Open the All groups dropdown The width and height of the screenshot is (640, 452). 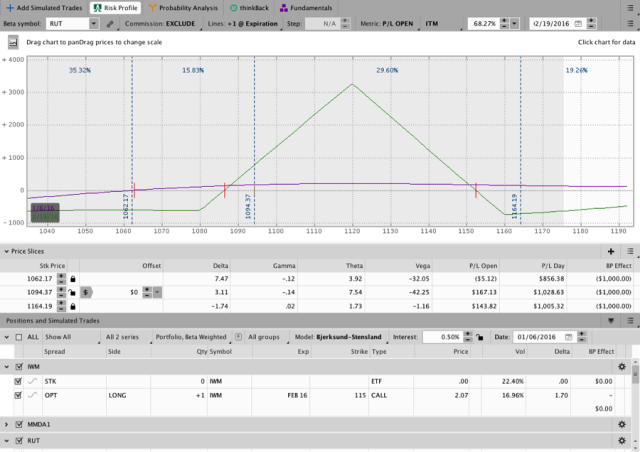pos(267,337)
